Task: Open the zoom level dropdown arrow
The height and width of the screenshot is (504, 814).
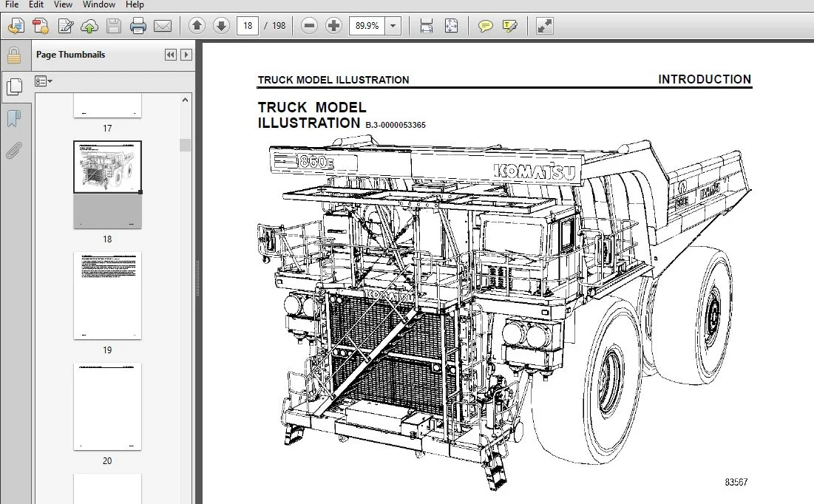Action: [393, 25]
